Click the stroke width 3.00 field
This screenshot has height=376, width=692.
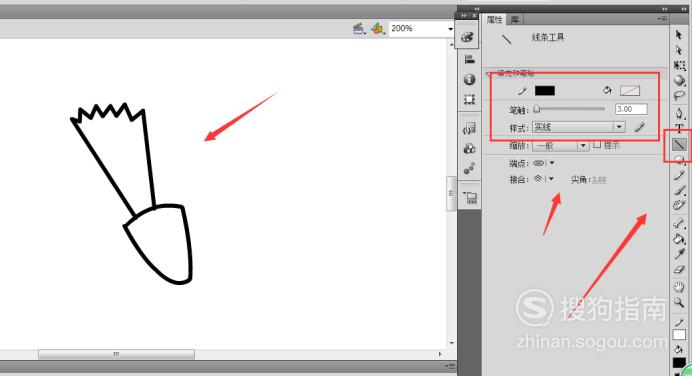coord(631,109)
